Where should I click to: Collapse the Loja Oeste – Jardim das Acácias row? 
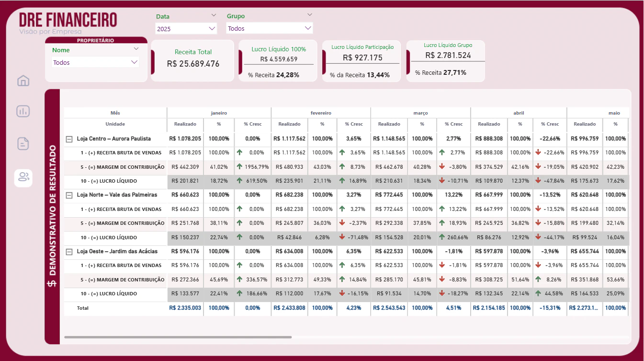pyautogui.click(x=69, y=251)
